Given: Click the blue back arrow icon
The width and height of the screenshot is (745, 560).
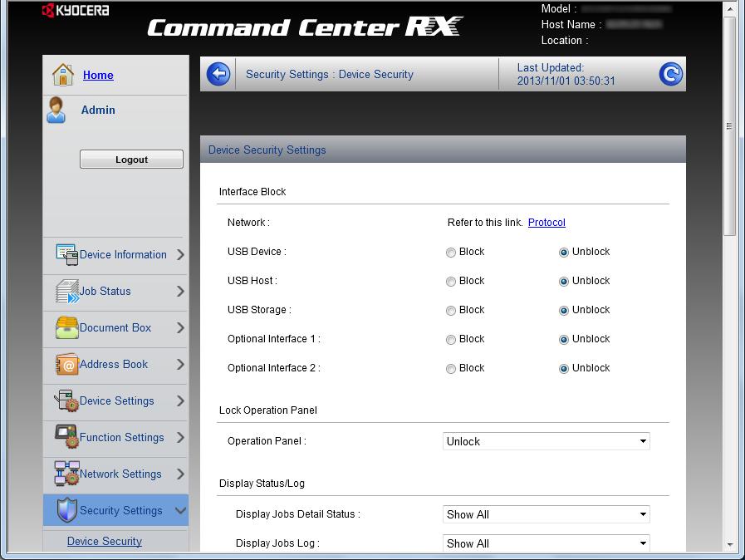Looking at the screenshot, I should (x=218, y=74).
